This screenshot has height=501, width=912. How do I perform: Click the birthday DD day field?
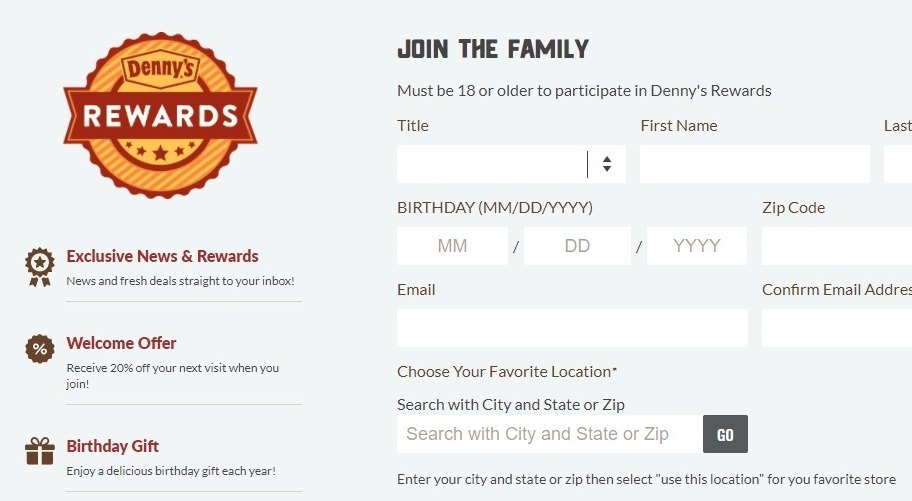coord(577,246)
